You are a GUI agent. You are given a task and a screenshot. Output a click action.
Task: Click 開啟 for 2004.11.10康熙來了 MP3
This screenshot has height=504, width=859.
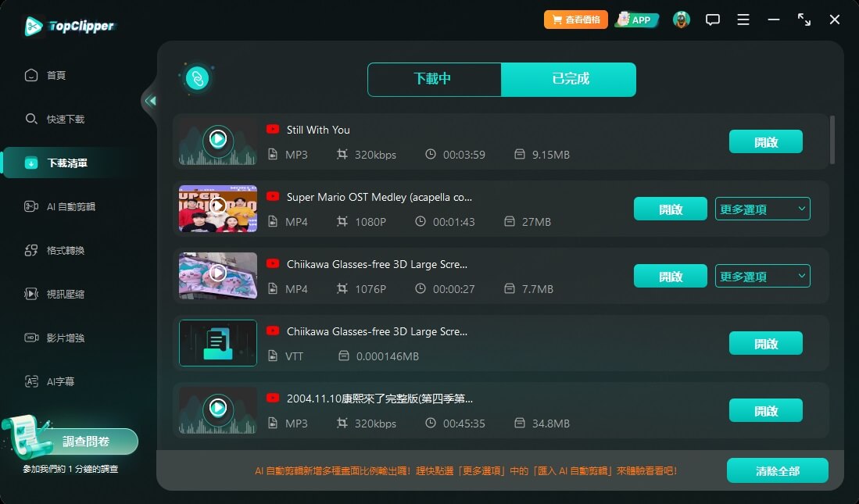[x=766, y=410]
